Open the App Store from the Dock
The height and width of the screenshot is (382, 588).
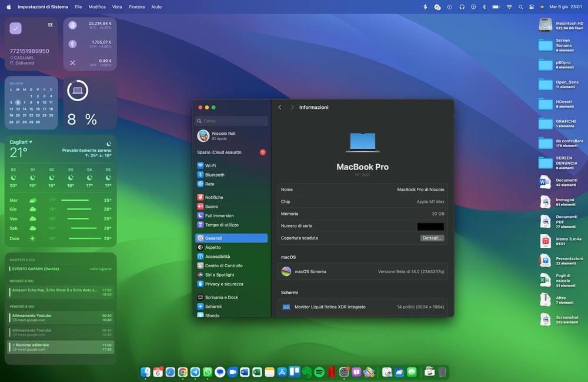[x=282, y=372]
